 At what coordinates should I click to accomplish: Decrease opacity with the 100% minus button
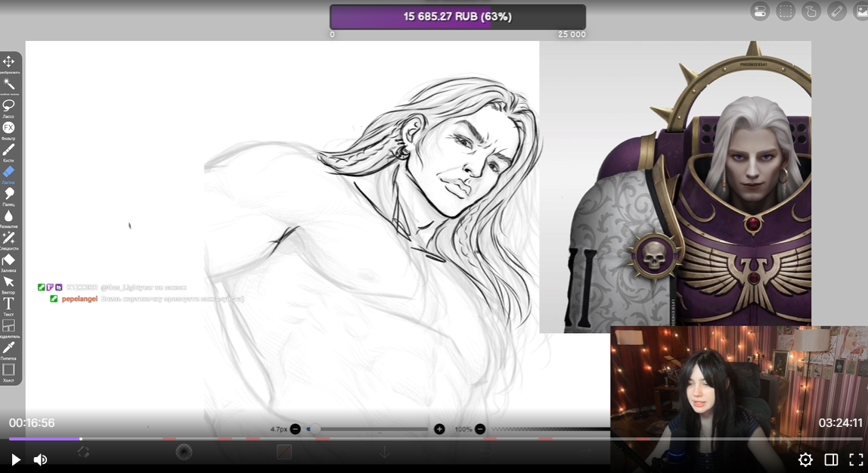pos(480,429)
